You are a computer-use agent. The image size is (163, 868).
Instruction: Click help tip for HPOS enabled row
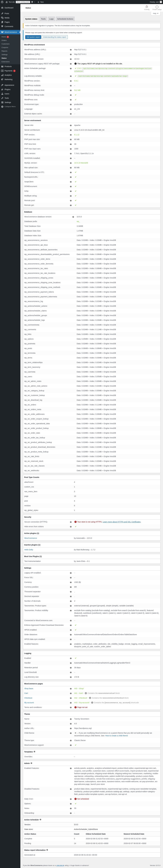pyautogui.click(x=71, y=630)
